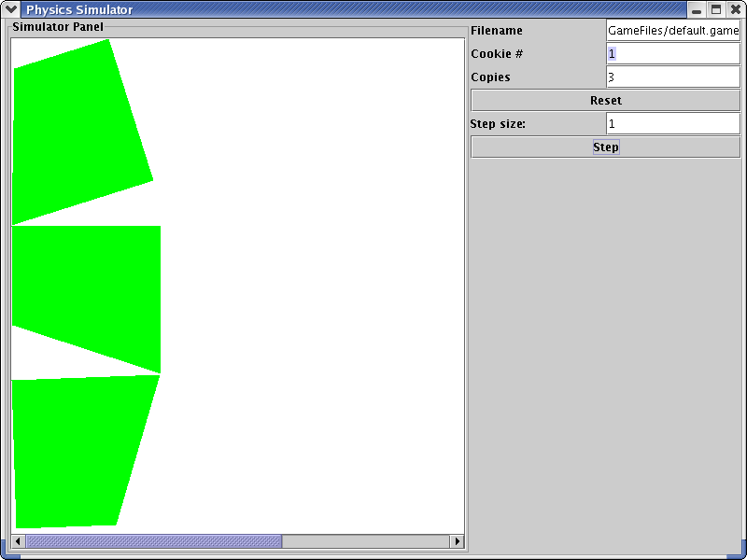Viewport: 747px width, 560px height.
Task: Focus the Step size input field
Action: point(673,124)
